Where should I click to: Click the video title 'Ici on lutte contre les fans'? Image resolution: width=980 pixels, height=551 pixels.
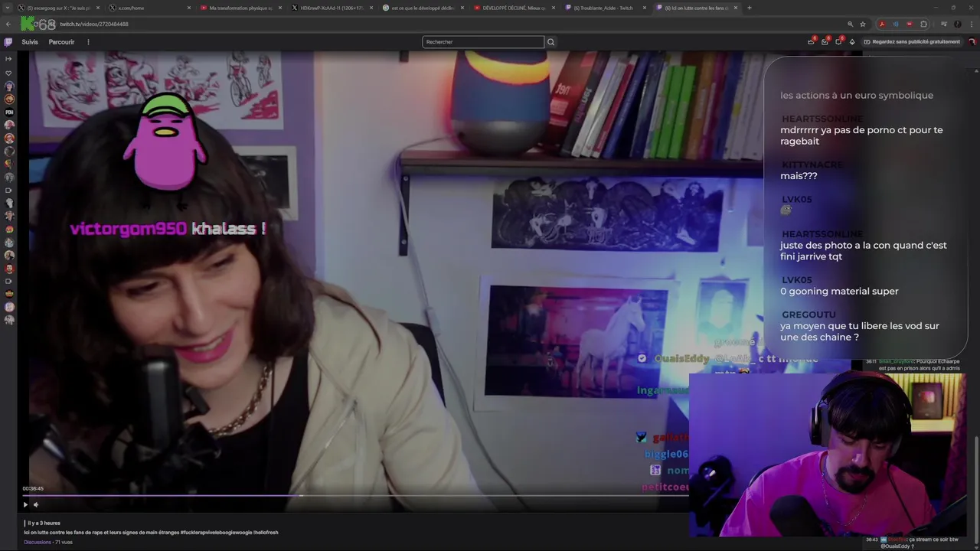[151, 533]
